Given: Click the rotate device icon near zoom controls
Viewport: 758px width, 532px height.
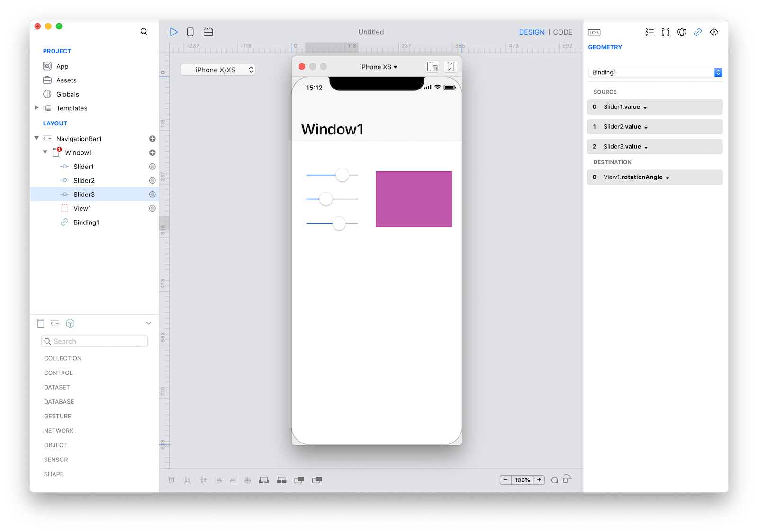Looking at the screenshot, I should click(x=567, y=479).
